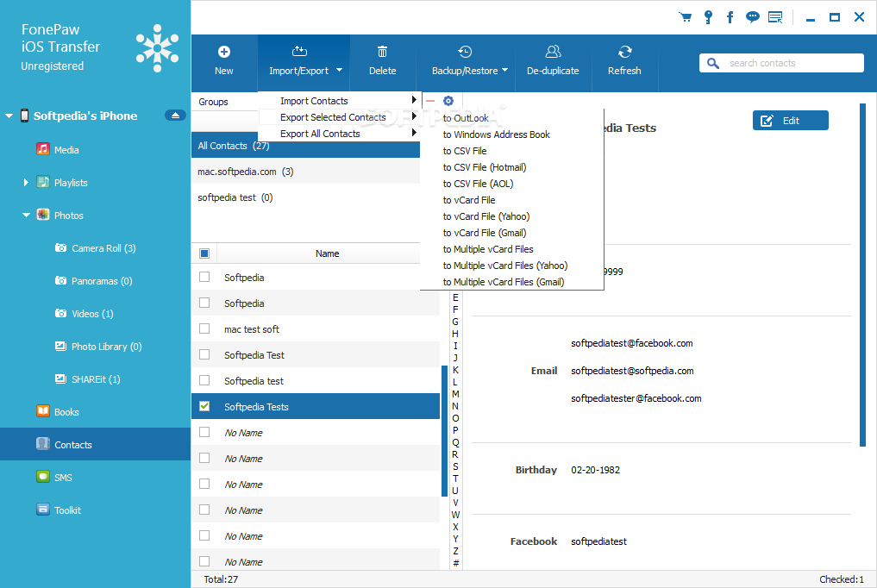Select All Contacts (27) group
The width and height of the screenshot is (877, 588).
pyautogui.click(x=305, y=146)
